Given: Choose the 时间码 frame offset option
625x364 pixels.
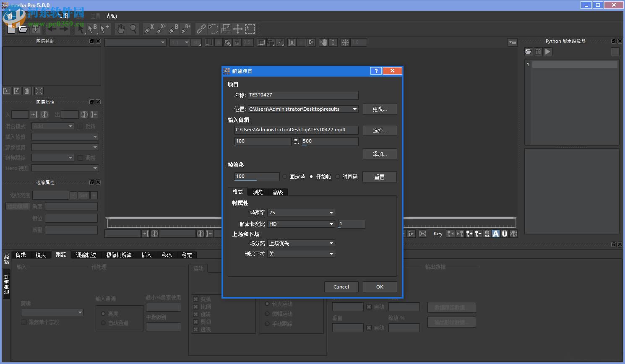Looking at the screenshot, I should [x=338, y=177].
